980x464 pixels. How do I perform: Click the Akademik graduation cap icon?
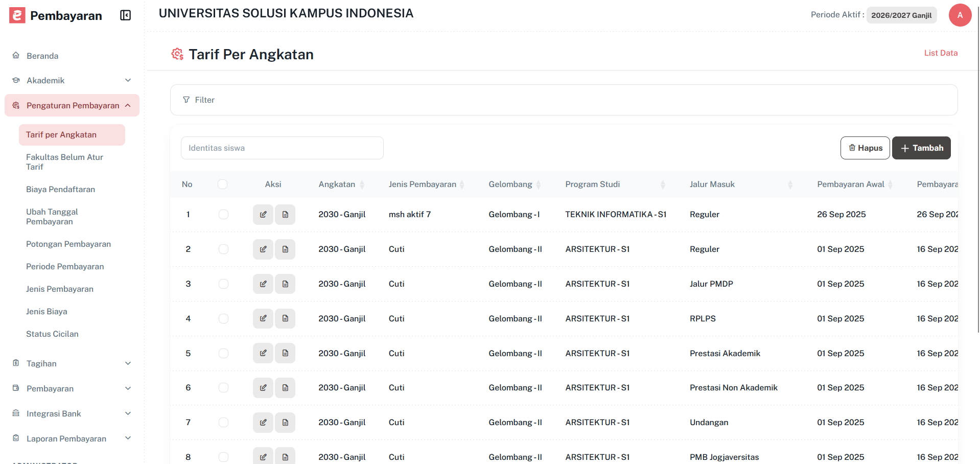15,80
